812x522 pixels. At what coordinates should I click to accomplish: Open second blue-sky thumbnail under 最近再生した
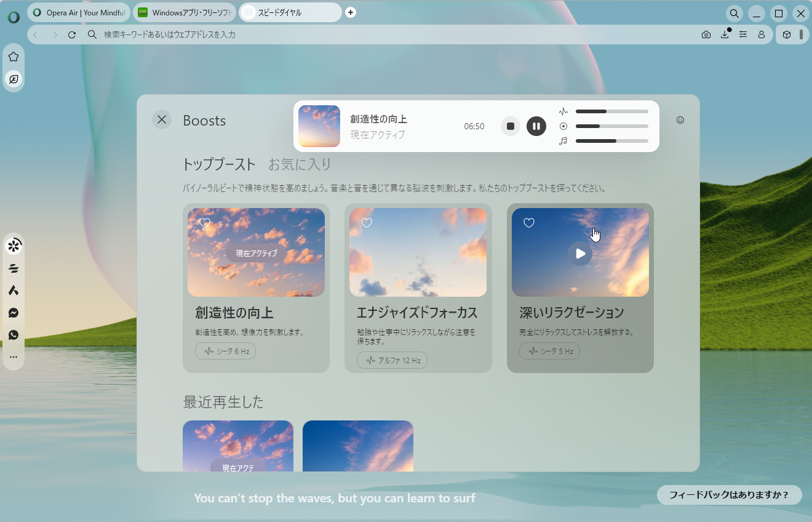click(358, 446)
